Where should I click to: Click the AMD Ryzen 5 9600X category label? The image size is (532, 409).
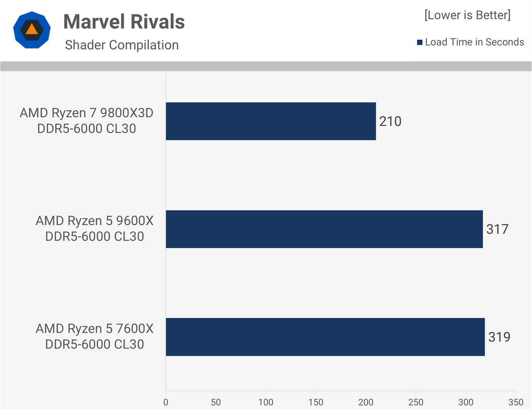coord(95,229)
